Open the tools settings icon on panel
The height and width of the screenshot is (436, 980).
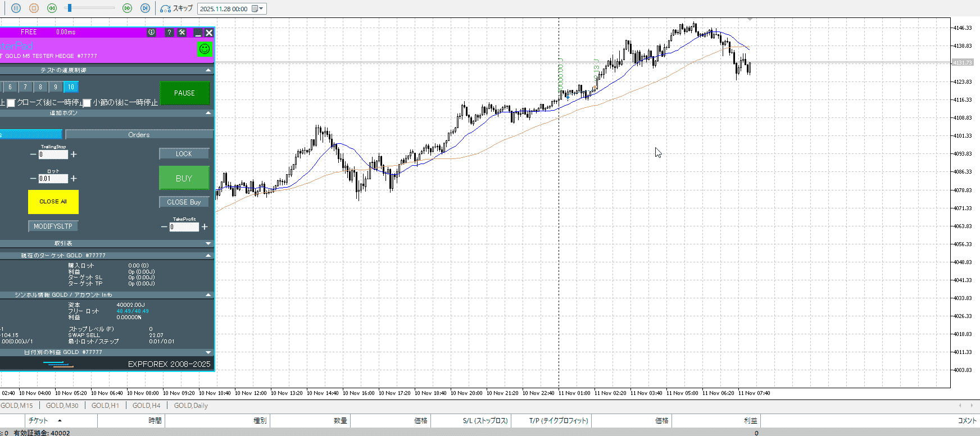(182, 33)
